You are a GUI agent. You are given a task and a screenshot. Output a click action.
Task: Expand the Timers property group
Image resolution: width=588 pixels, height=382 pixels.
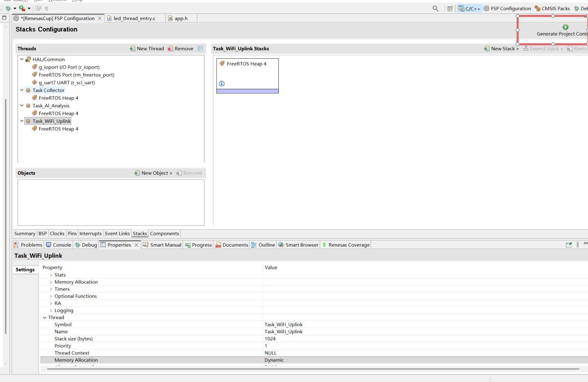pos(51,289)
